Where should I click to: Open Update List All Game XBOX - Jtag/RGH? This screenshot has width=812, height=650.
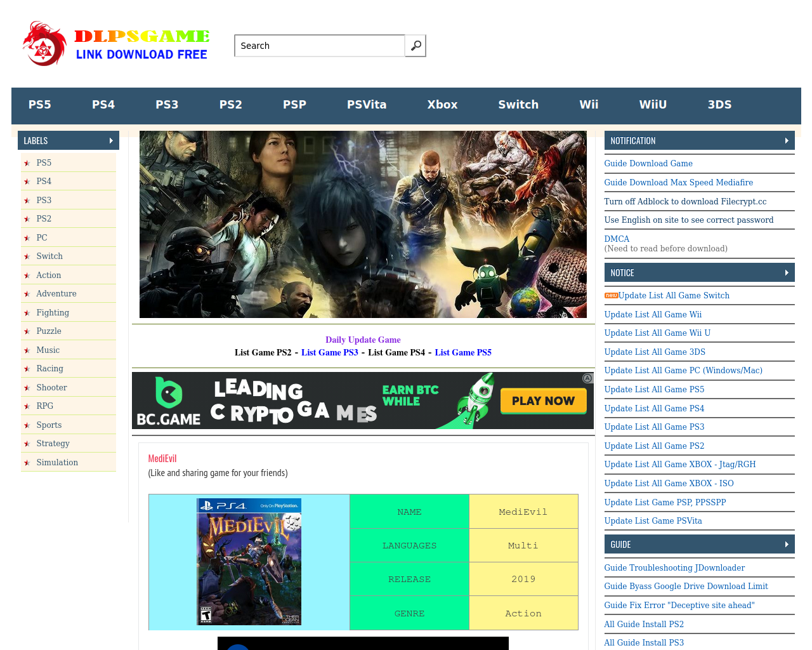point(680,465)
